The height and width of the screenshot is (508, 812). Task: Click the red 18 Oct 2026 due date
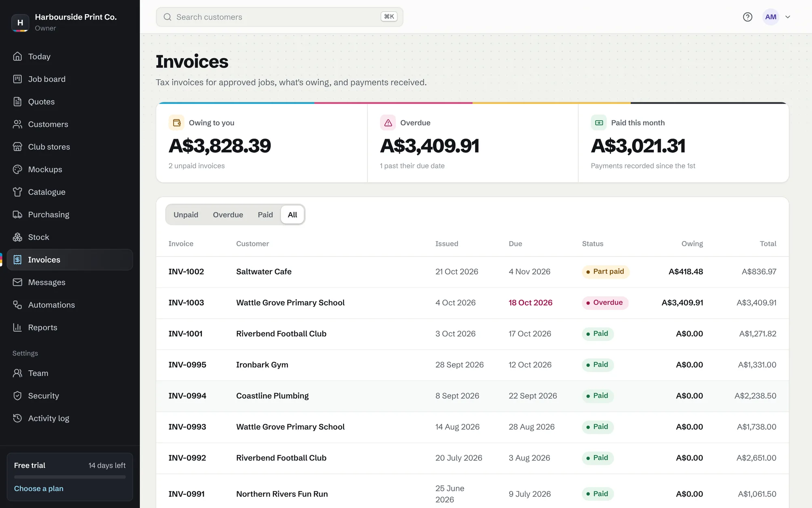pyautogui.click(x=530, y=303)
